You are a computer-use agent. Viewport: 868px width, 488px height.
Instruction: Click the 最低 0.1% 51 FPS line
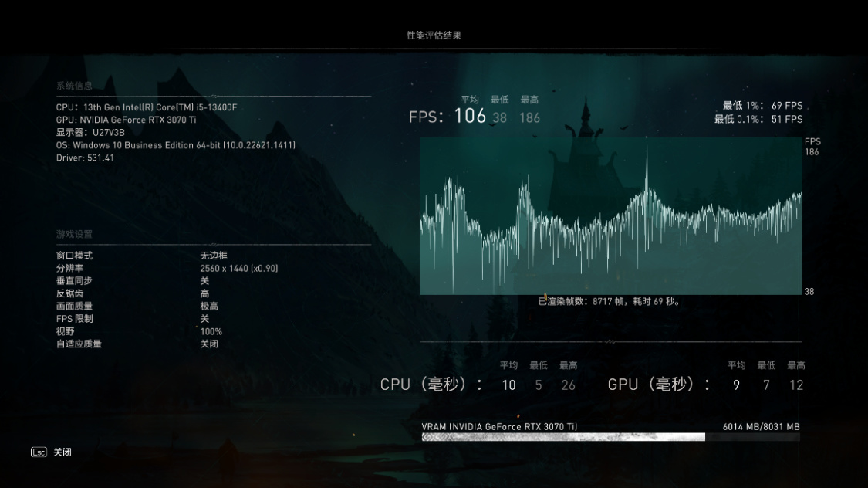point(758,119)
